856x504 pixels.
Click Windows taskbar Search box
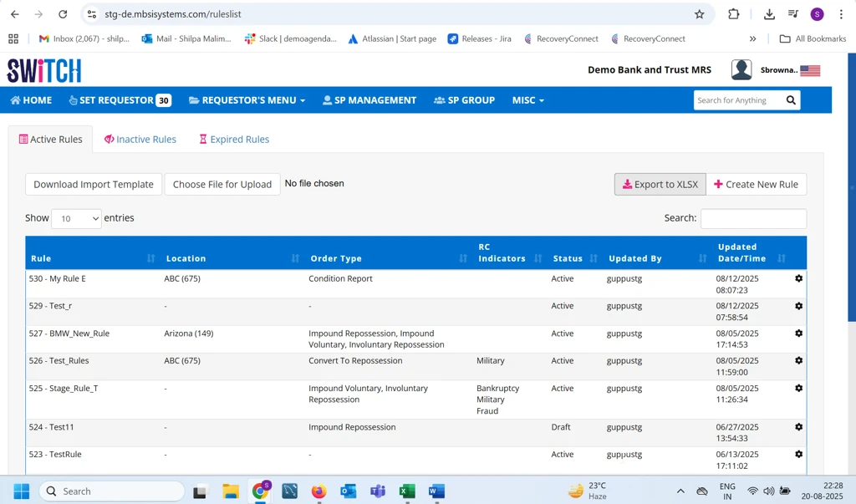(x=112, y=491)
